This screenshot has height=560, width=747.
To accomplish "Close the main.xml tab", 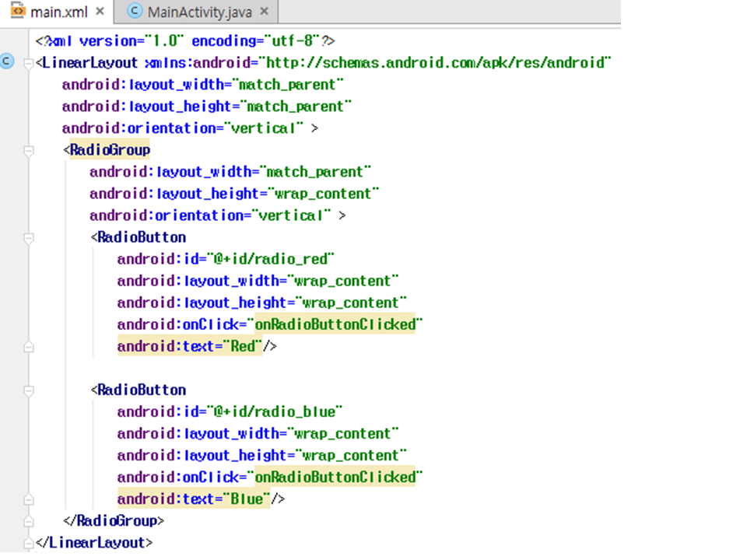I will (x=99, y=12).
